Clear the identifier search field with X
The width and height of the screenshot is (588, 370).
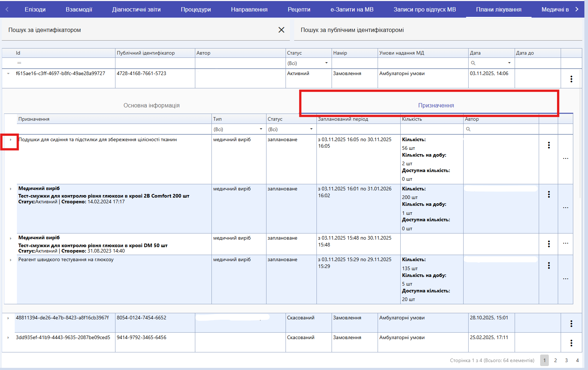point(281,30)
